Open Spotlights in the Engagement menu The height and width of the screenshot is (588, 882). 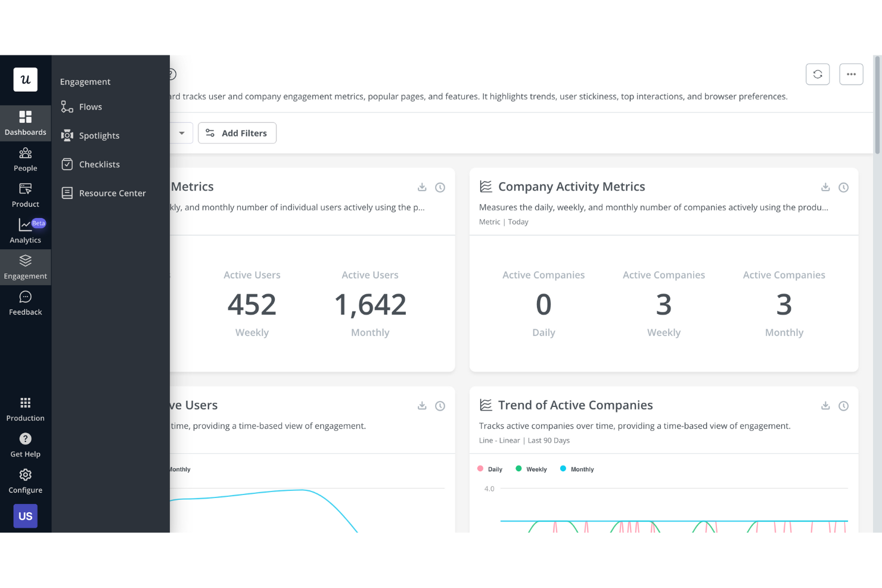99,135
